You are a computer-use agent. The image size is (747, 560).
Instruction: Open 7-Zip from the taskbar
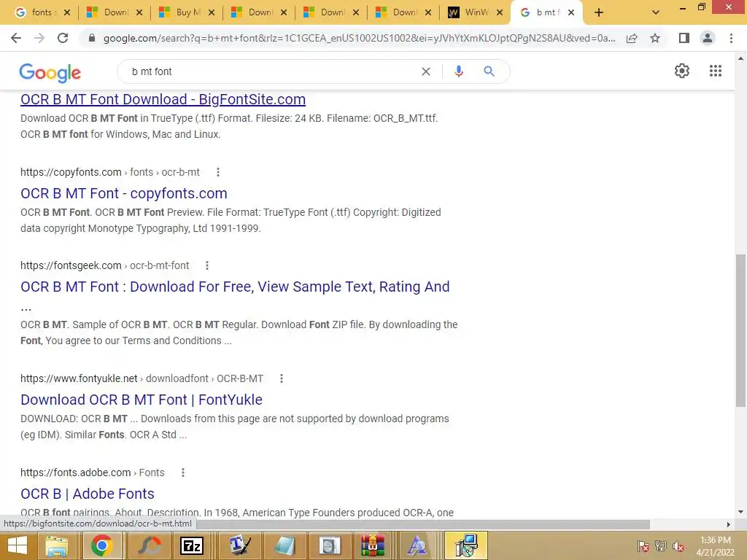[x=192, y=545]
